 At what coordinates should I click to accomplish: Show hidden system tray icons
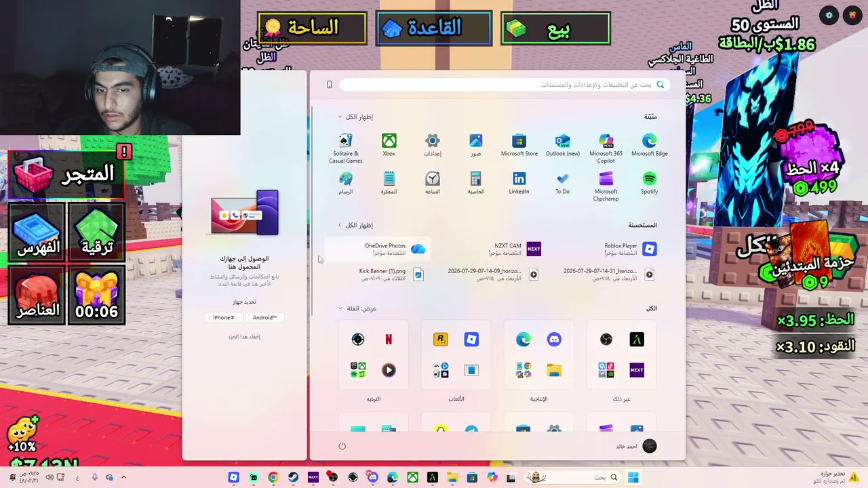123,477
